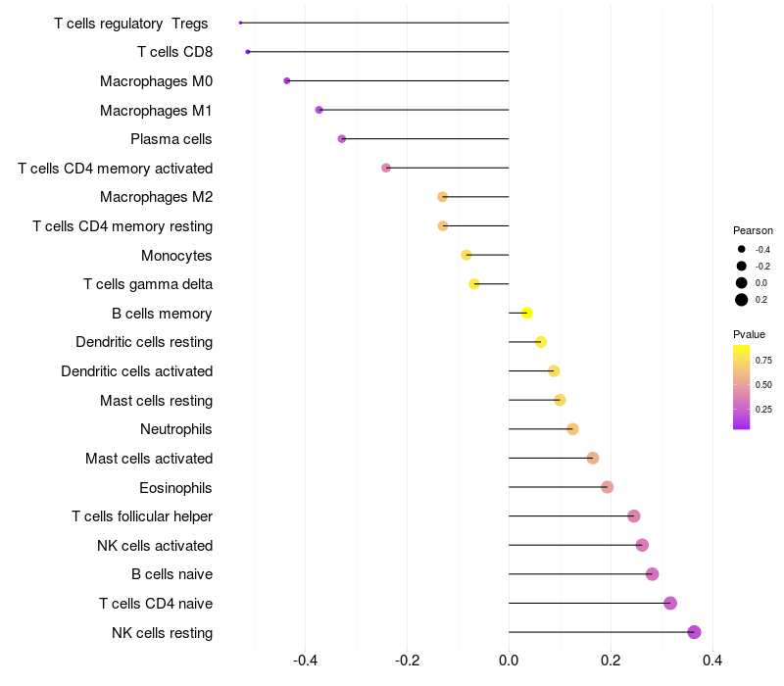Click the Pearson 0.0 legend circle
Screen dimensions: 784x686
pos(742,282)
